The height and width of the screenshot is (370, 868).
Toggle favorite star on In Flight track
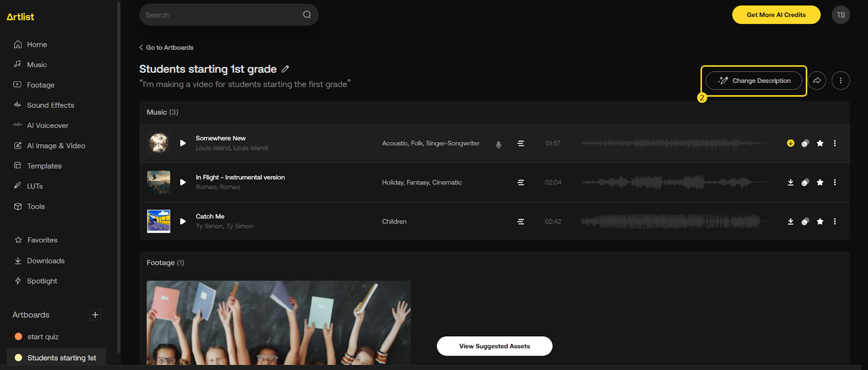pos(820,182)
